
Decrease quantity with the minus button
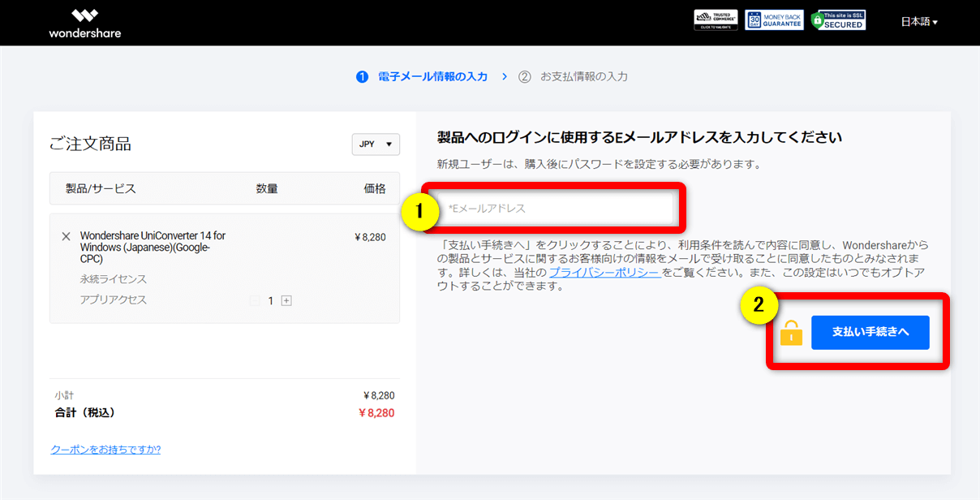[255, 300]
